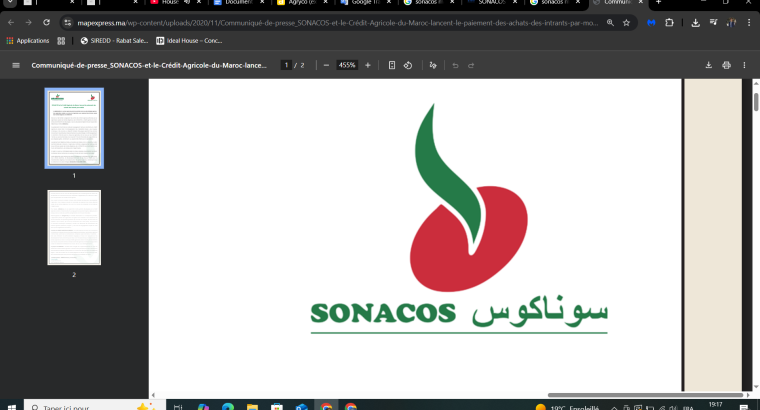The image size is (760, 410).
Task: Rotate the PDF counterclockwise
Action: coord(408,65)
